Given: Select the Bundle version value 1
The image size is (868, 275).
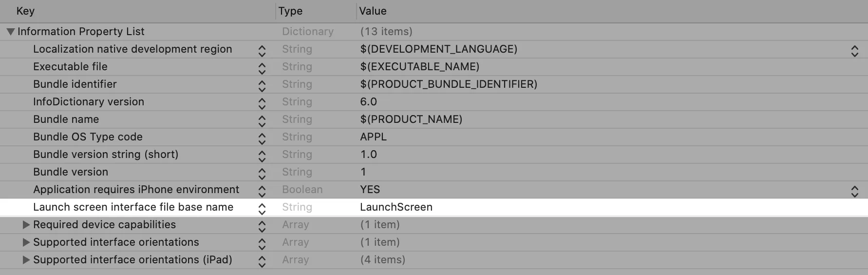Looking at the screenshot, I should click(363, 172).
